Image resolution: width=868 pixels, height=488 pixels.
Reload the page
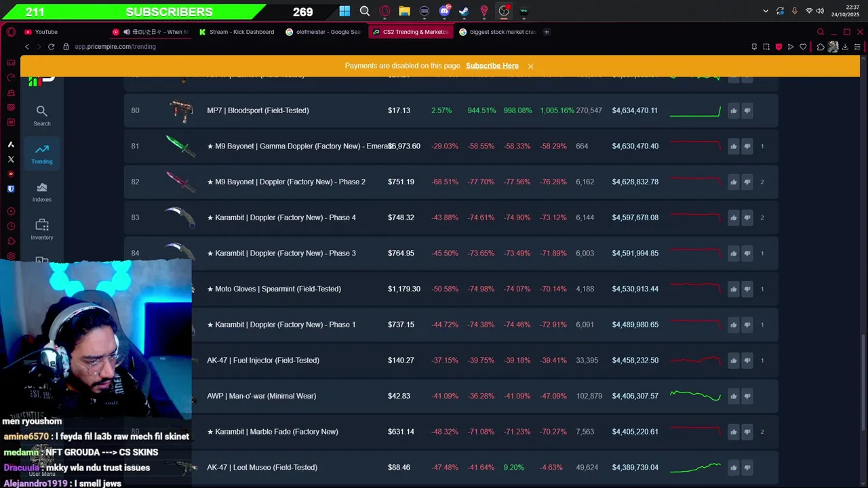pos(51,47)
